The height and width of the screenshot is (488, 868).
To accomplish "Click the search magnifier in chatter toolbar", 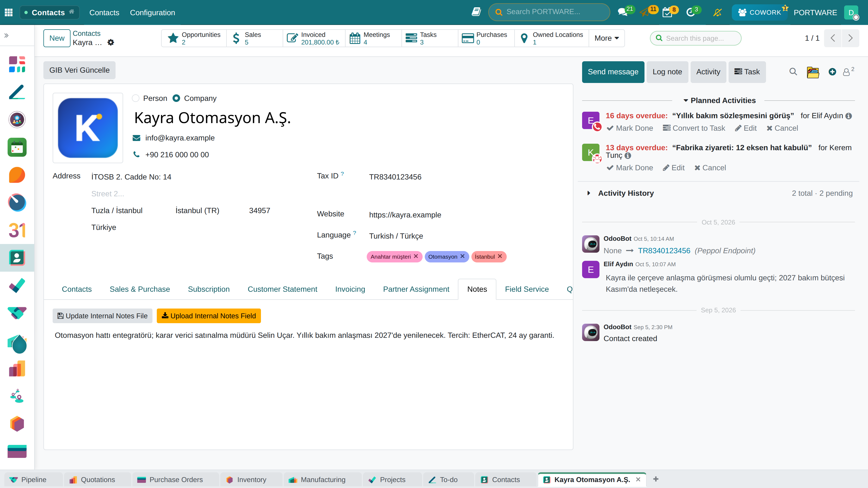I will tap(793, 72).
